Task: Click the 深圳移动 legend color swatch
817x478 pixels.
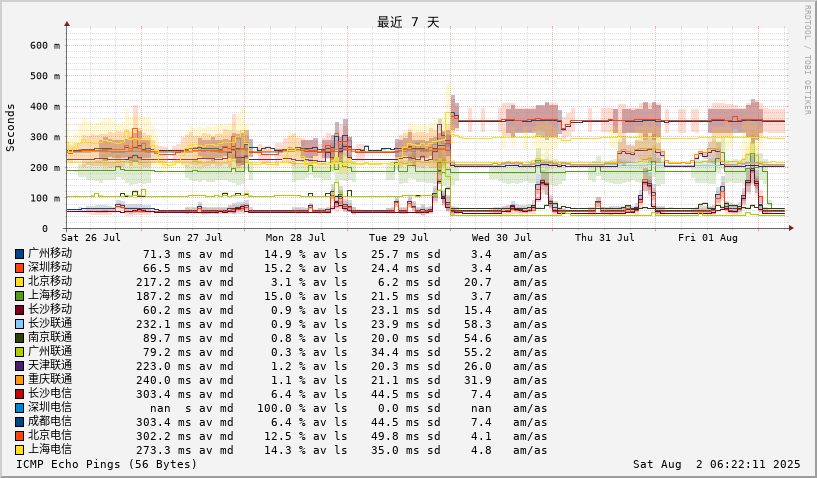Action: (19, 268)
